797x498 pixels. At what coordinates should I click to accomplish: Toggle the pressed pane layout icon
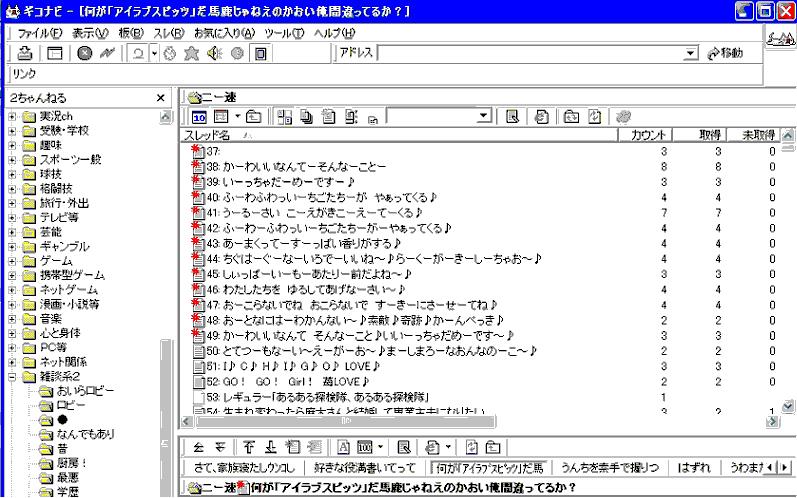click(x=260, y=53)
